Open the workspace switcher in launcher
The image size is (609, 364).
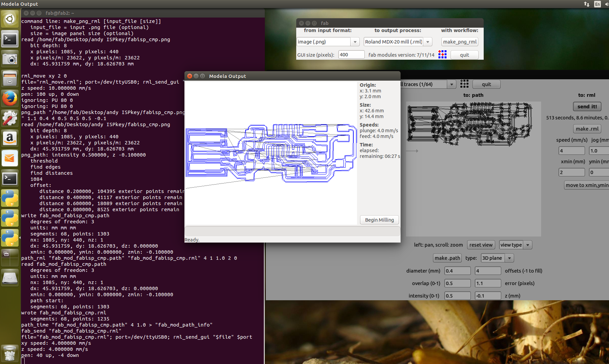[x=10, y=258]
